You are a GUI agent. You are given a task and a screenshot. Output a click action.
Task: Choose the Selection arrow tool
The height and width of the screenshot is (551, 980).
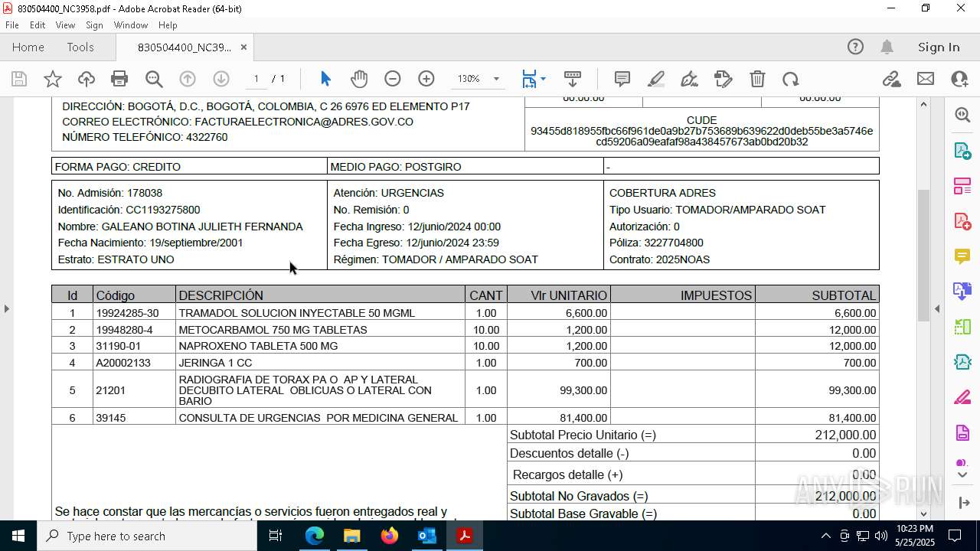coord(325,79)
